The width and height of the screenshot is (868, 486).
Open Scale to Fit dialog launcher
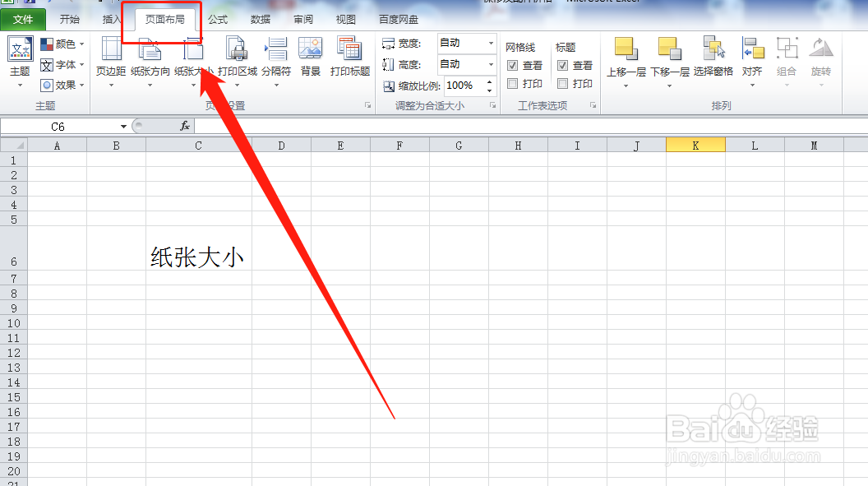point(492,105)
